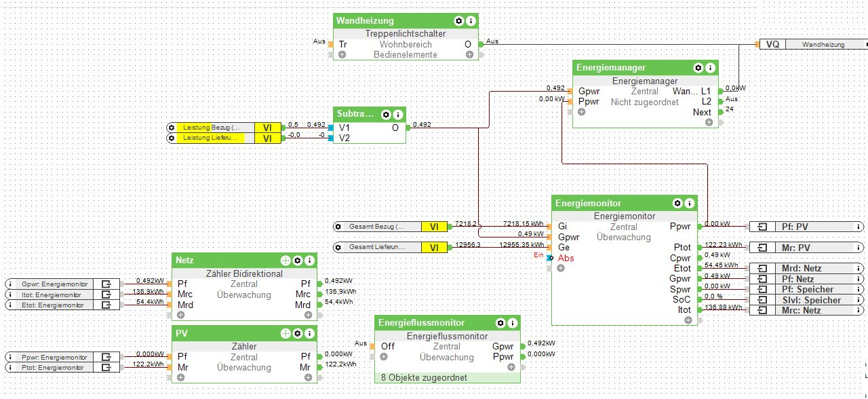Expand more inputs on PV block
The width and height of the screenshot is (868, 399).
[180, 377]
